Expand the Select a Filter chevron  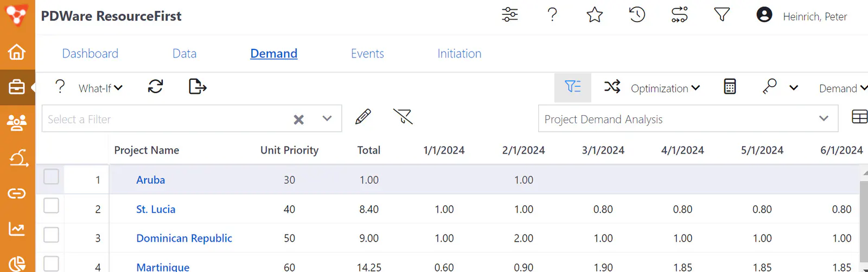(327, 118)
